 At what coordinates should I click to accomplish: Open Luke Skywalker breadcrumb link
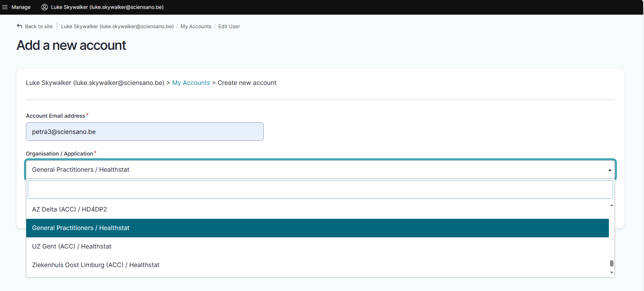[x=117, y=27]
